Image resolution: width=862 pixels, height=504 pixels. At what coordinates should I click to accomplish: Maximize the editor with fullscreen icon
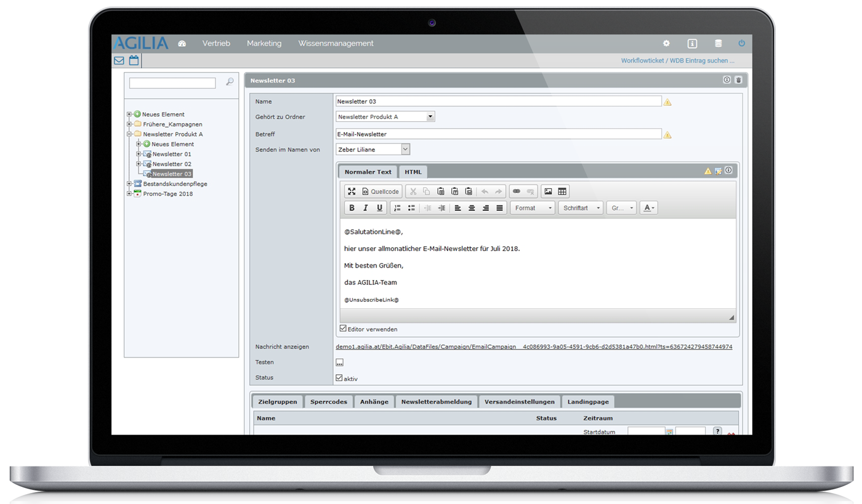point(352,191)
